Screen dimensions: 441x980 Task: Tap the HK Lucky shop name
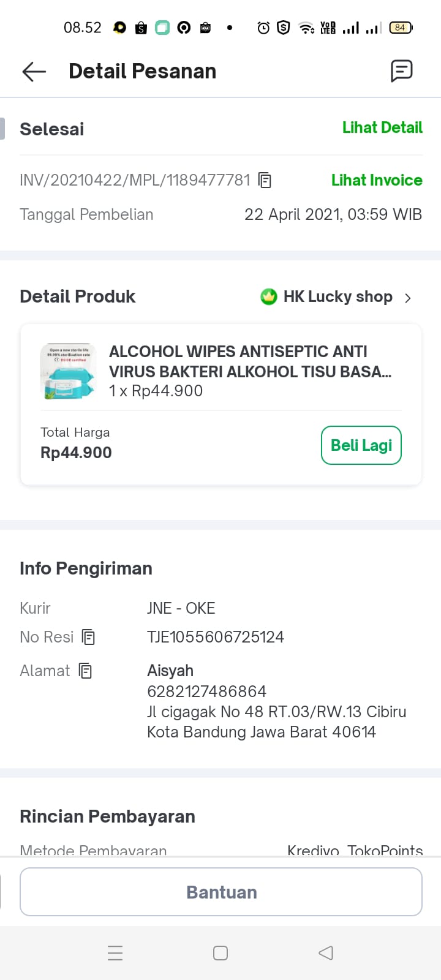(337, 297)
